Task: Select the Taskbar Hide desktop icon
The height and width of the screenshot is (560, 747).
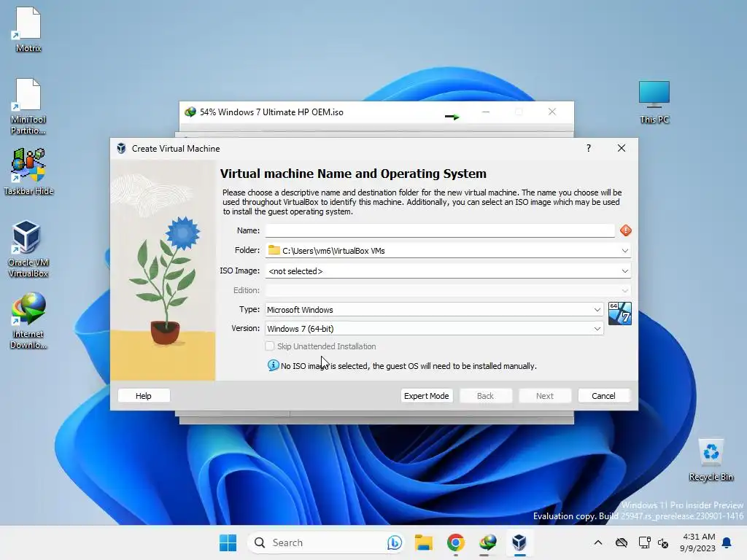Action: tap(28, 172)
